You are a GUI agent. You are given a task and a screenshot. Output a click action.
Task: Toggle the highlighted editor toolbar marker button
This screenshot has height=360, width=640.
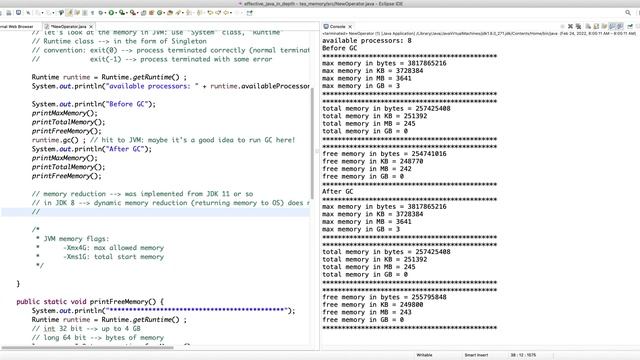click(x=69, y=13)
